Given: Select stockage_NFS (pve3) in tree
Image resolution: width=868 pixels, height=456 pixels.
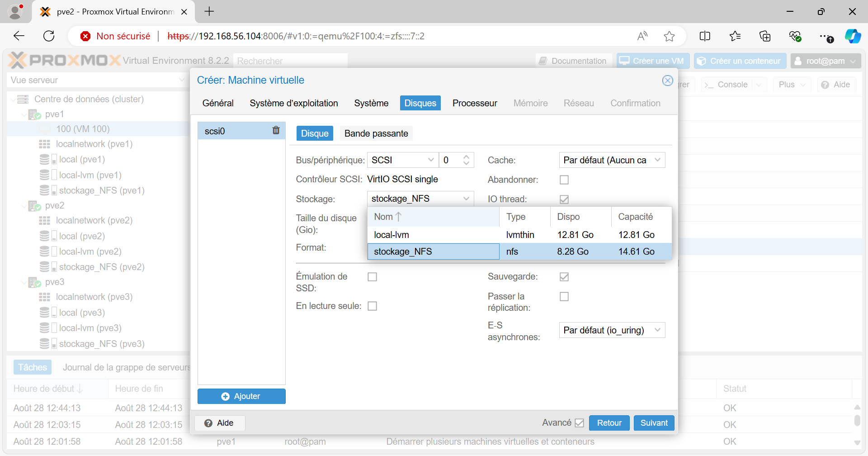Looking at the screenshot, I should coord(102,344).
